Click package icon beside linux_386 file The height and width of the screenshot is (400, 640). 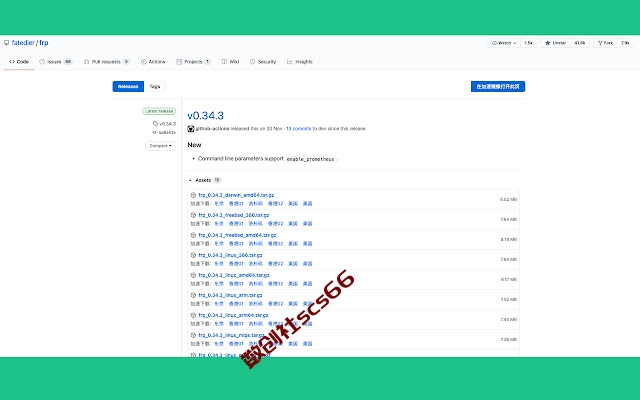coord(193,255)
